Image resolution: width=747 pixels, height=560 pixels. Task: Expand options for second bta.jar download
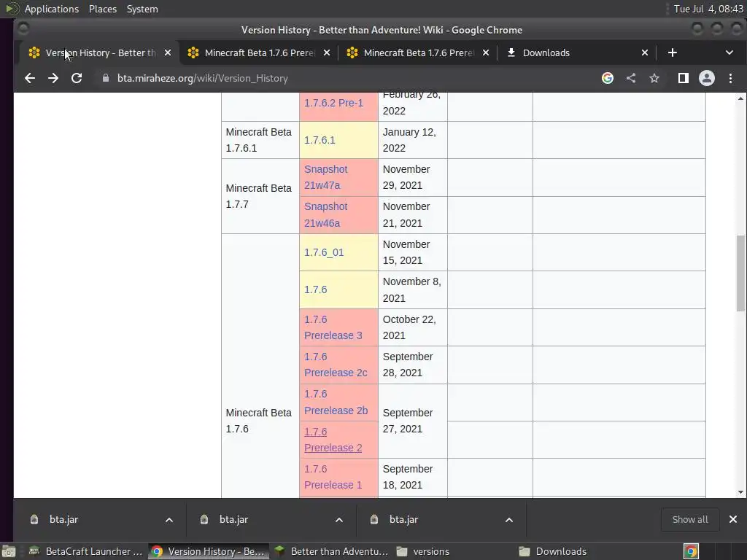[x=338, y=519]
